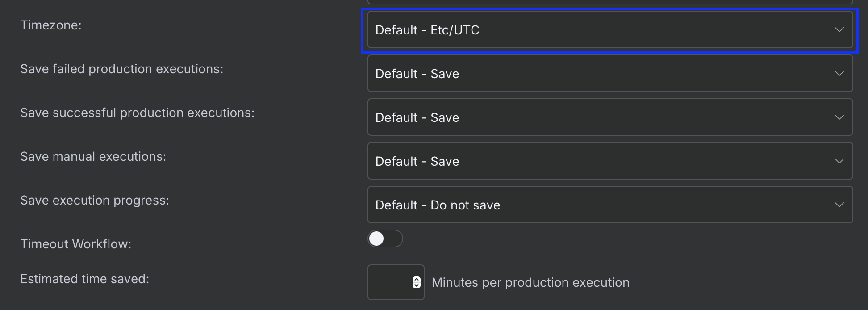Click the 'Timeout Workflow:' label
The height and width of the screenshot is (310, 868).
(76, 244)
